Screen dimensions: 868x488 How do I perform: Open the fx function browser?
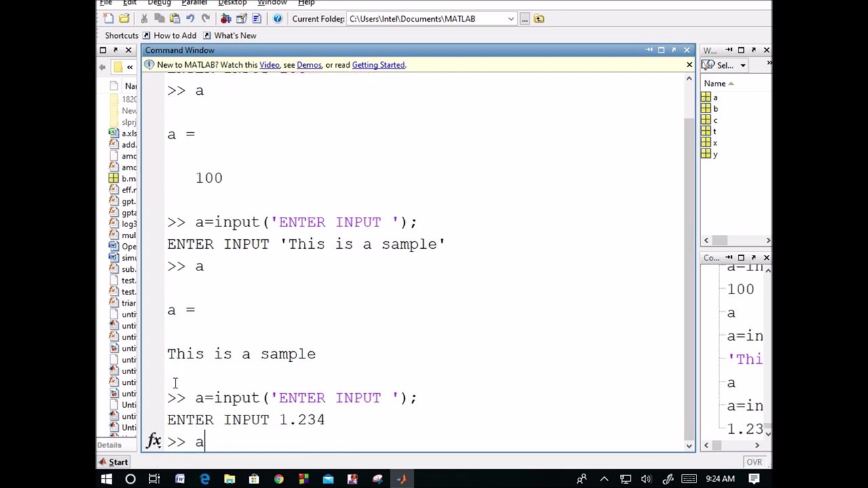[x=154, y=441]
